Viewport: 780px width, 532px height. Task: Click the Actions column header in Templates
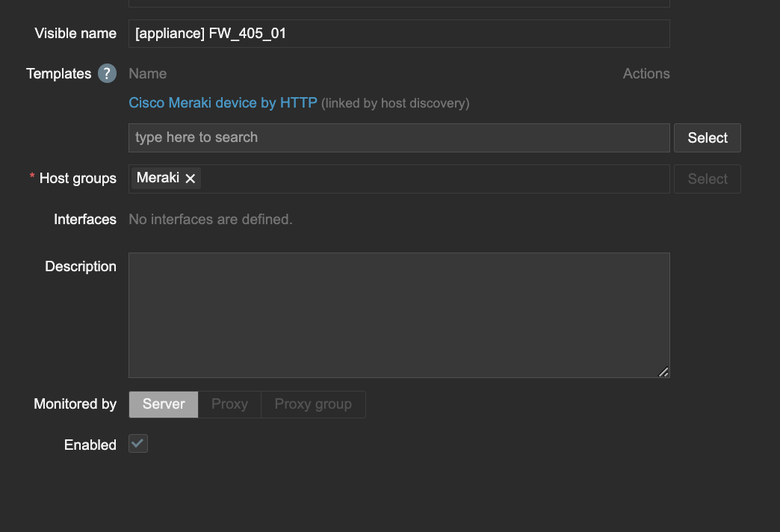[646, 74]
